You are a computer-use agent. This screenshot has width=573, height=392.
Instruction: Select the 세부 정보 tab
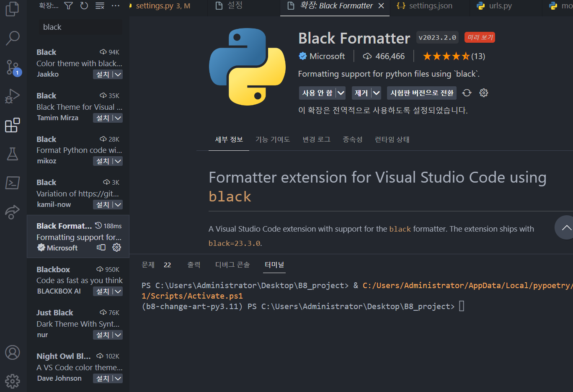click(229, 139)
